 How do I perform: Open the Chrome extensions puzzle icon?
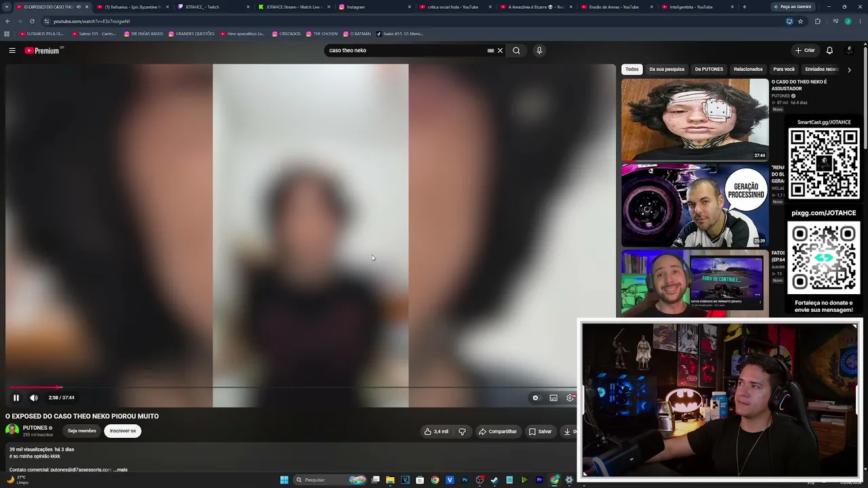(x=817, y=21)
